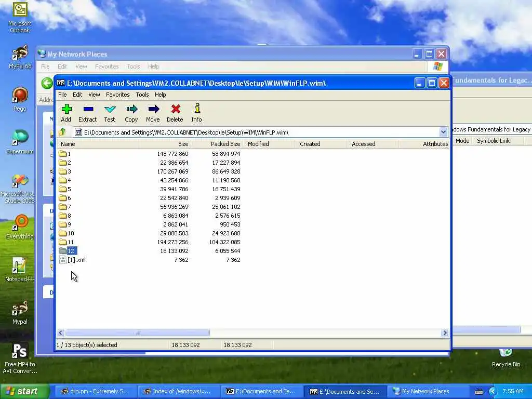Open the Supermium desktop shortcut
This screenshot has width=532, height=399.
pos(20,142)
